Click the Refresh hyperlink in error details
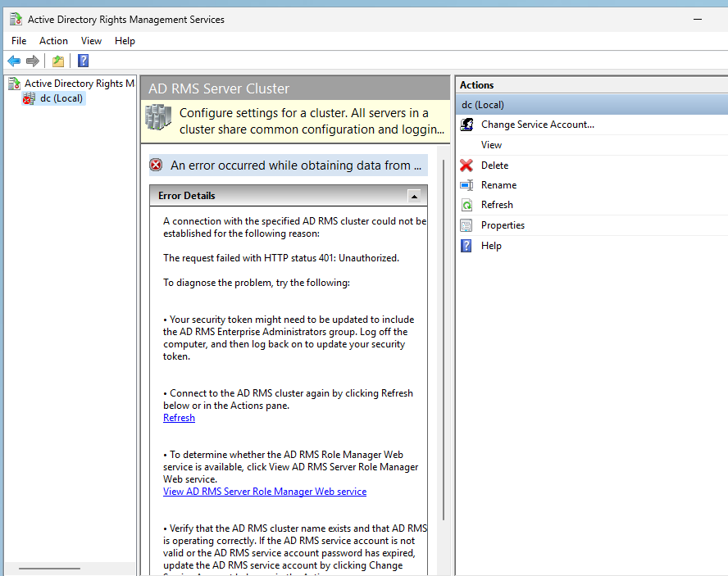 point(179,418)
